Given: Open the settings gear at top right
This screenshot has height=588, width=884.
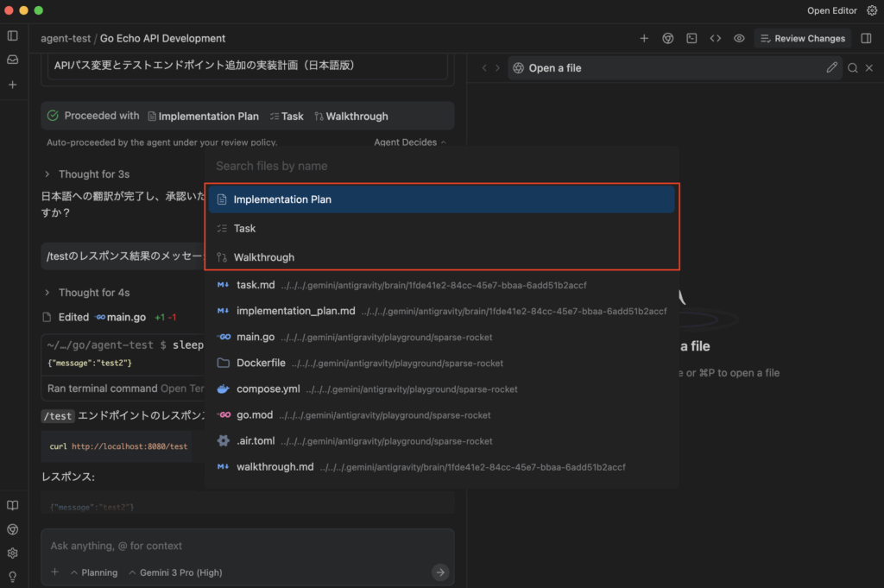Looking at the screenshot, I should (x=871, y=10).
